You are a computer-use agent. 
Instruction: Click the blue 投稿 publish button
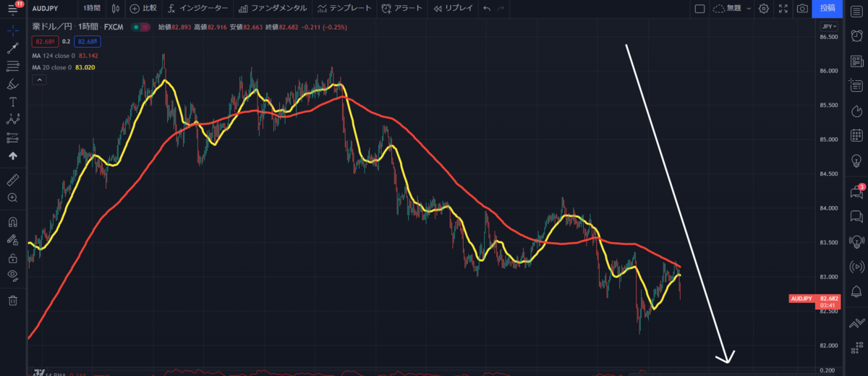[x=827, y=9]
